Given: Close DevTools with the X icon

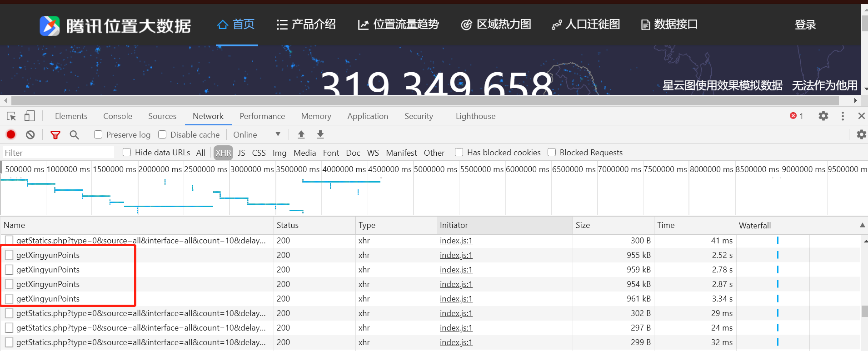Looking at the screenshot, I should click(861, 116).
